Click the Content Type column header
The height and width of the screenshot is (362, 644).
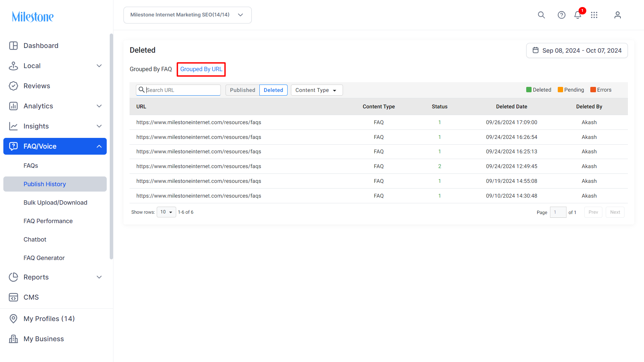(x=379, y=107)
